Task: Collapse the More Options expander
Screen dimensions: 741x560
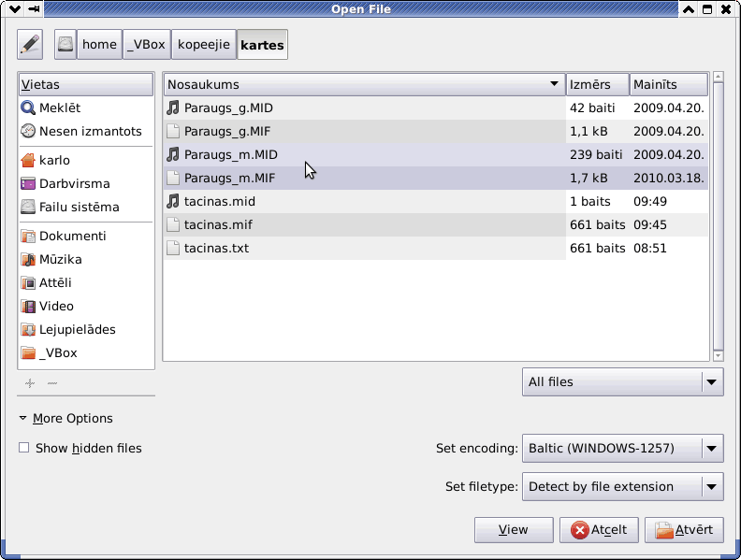Action: click(22, 418)
